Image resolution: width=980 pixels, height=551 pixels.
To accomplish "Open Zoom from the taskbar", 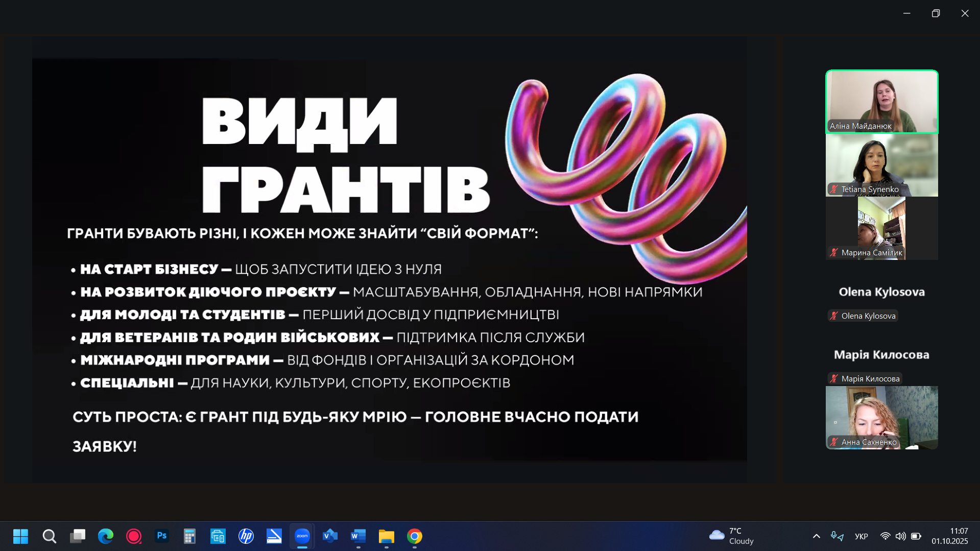I will pyautogui.click(x=302, y=536).
